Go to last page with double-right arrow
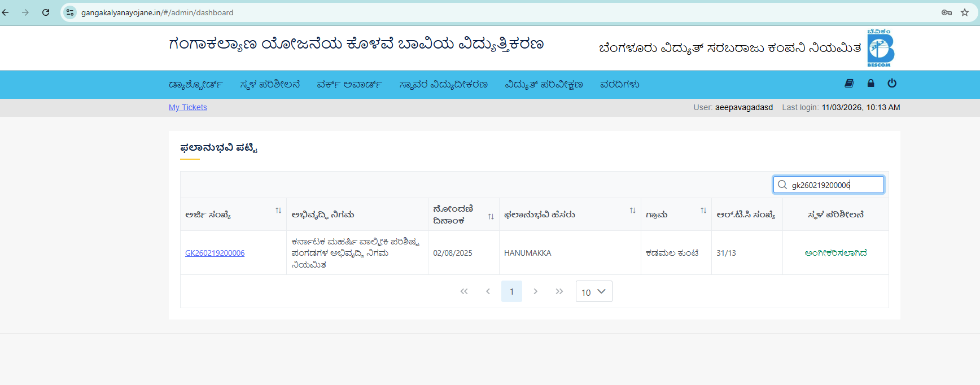 click(x=559, y=291)
